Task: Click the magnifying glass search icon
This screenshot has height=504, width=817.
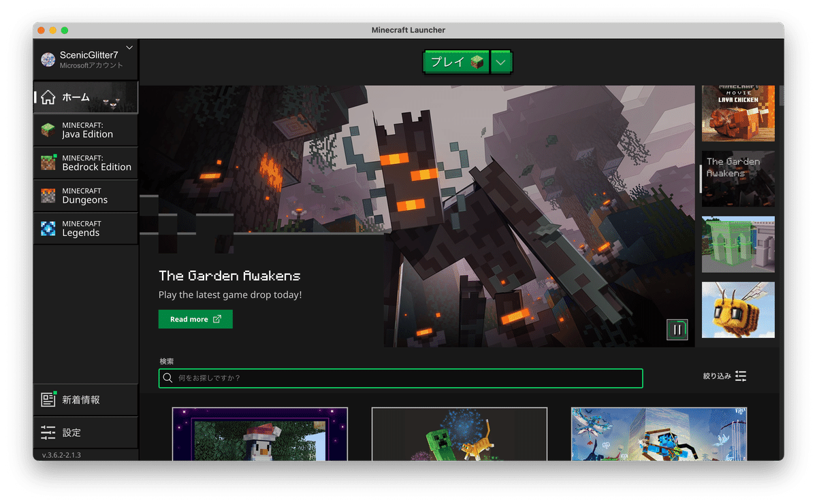Action: [x=168, y=378]
